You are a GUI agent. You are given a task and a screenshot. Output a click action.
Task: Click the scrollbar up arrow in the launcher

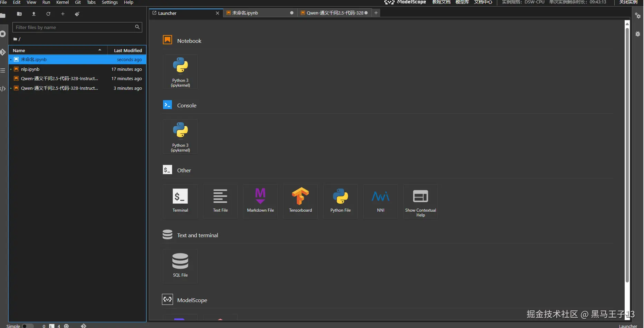(627, 23)
